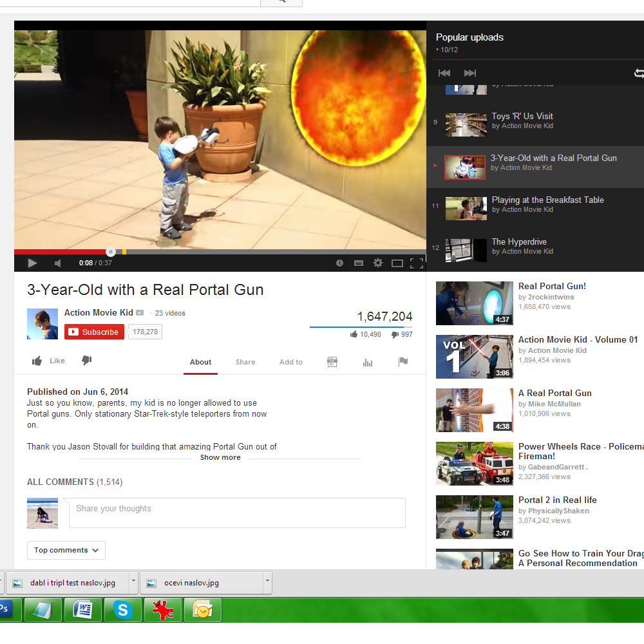Click the Watch Later clock icon
This screenshot has width=644, height=644.
coord(340,263)
